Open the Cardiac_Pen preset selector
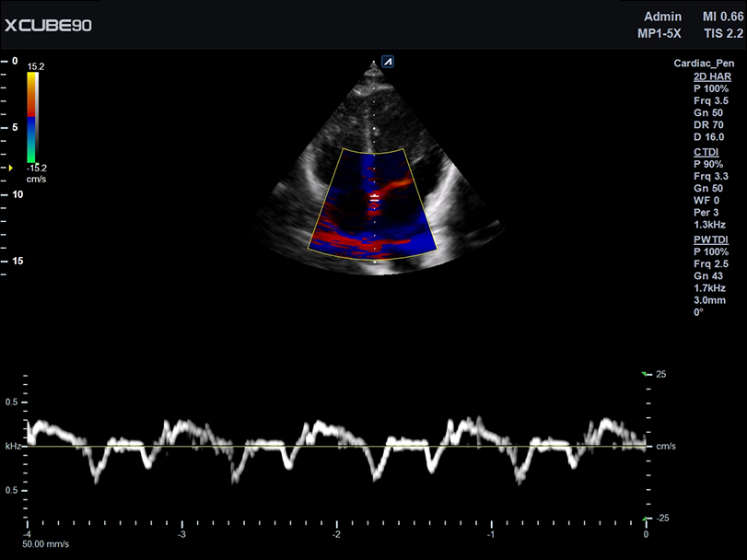This screenshot has height=560, width=747. (705, 64)
